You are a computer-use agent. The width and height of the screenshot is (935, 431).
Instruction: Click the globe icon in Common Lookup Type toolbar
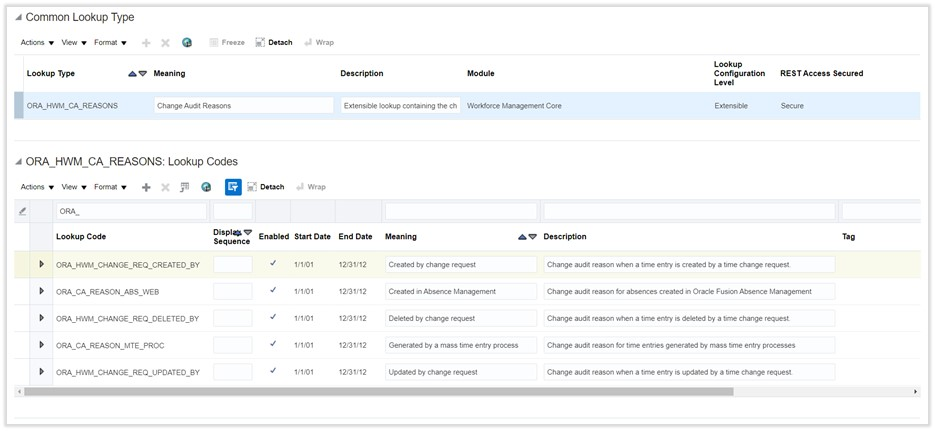[x=187, y=43]
